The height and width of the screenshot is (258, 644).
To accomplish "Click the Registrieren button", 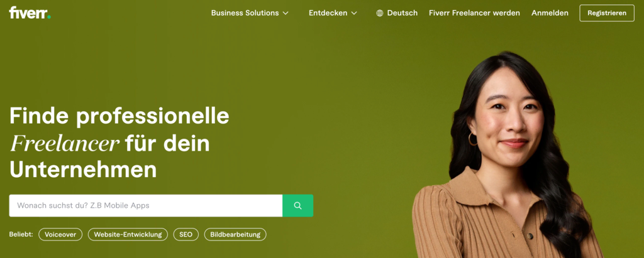I will coord(607,13).
